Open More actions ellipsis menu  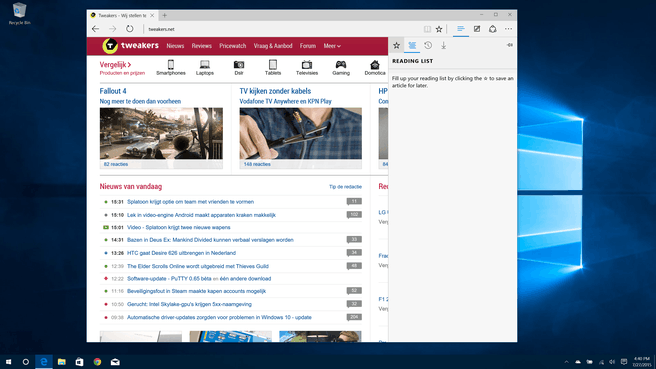pos(508,29)
